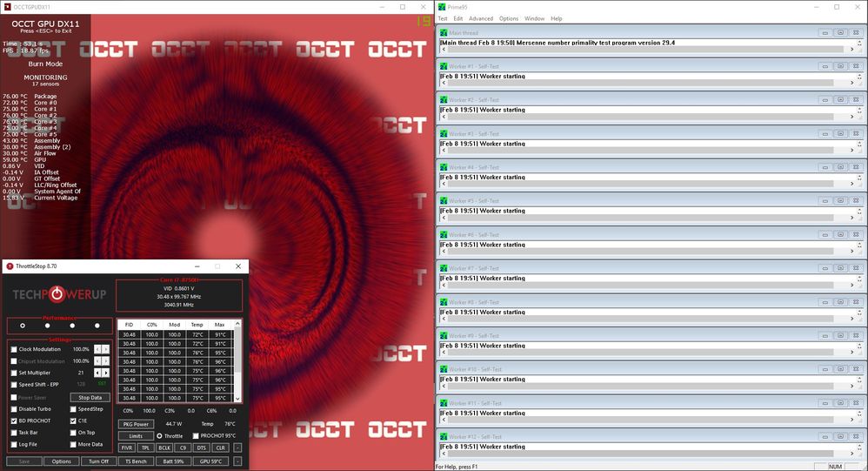Viewport: 868px width, 471px height.
Task: Open the Help menu in Prime95
Action: (x=557, y=18)
